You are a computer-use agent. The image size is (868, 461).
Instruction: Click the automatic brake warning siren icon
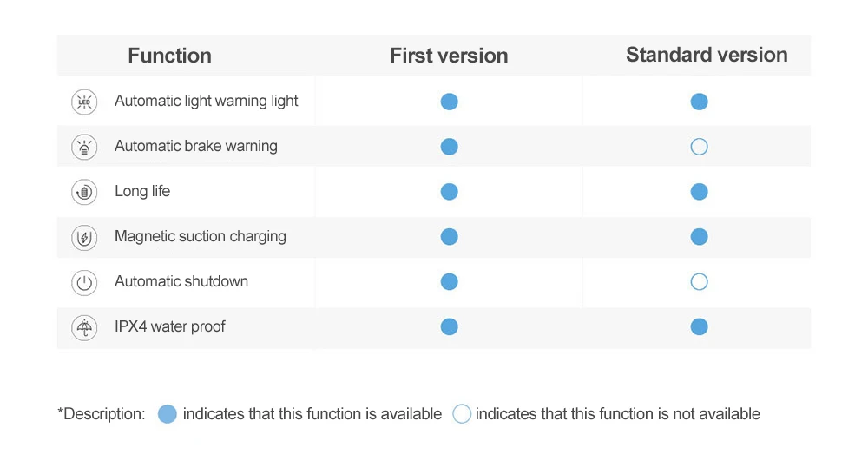(x=84, y=148)
